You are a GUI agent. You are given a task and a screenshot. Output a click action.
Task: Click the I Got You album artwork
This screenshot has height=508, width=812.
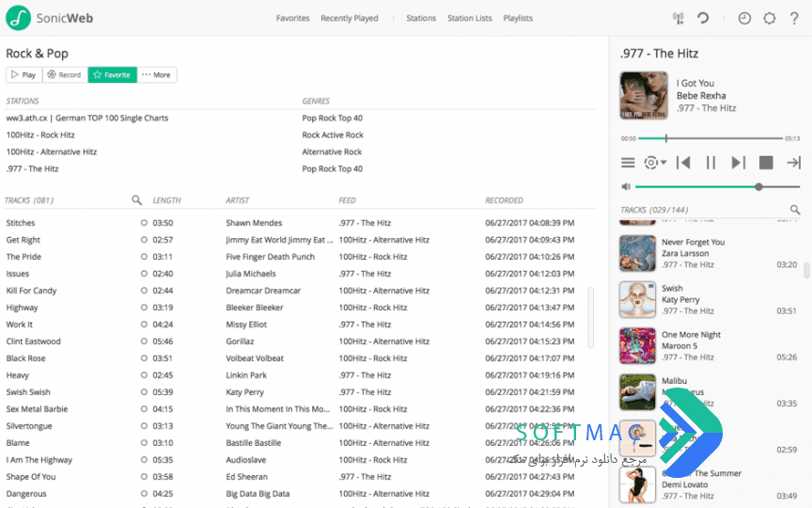pyautogui.click(x=644, y=95)
